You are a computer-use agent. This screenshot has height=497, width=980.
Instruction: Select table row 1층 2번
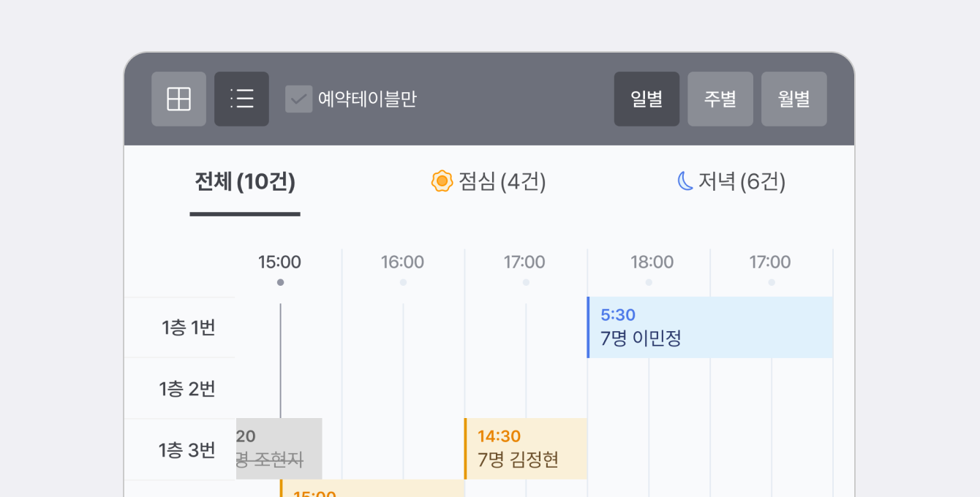(188, 388)
